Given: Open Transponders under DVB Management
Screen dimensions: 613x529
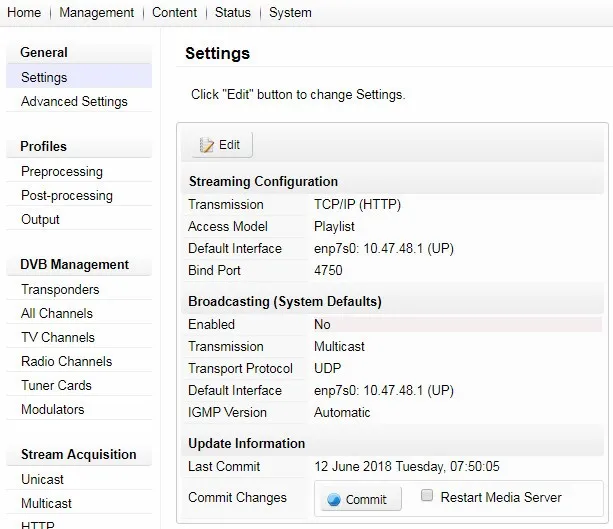Looking at the screenshot, I should (x=60, y=289).
